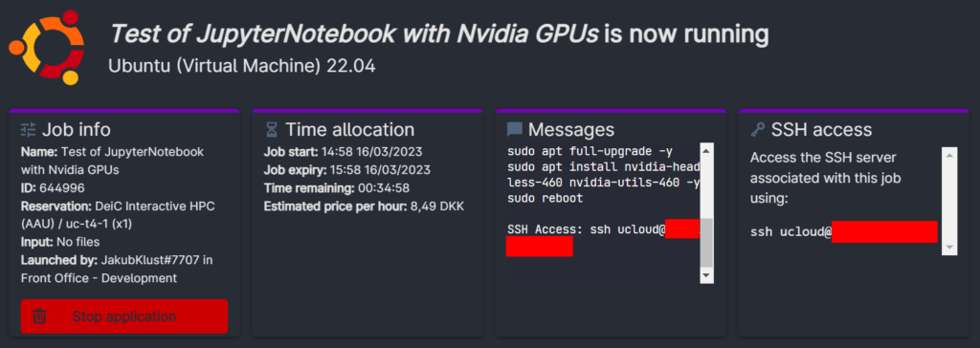
Task: Click the trash icon on Stop button
Action: coord(39,316)
